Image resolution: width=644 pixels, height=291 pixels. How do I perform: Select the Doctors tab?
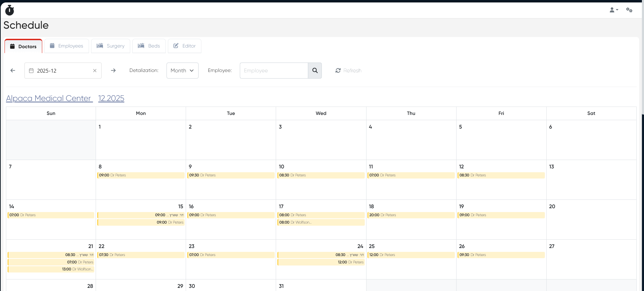click(23, 46)
